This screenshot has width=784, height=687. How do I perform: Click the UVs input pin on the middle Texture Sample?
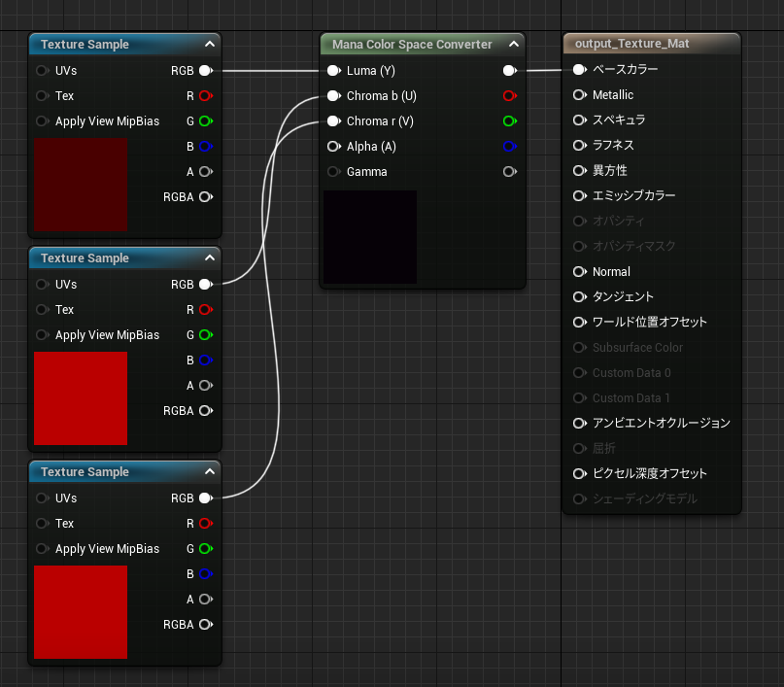click(x=43, y=285)
